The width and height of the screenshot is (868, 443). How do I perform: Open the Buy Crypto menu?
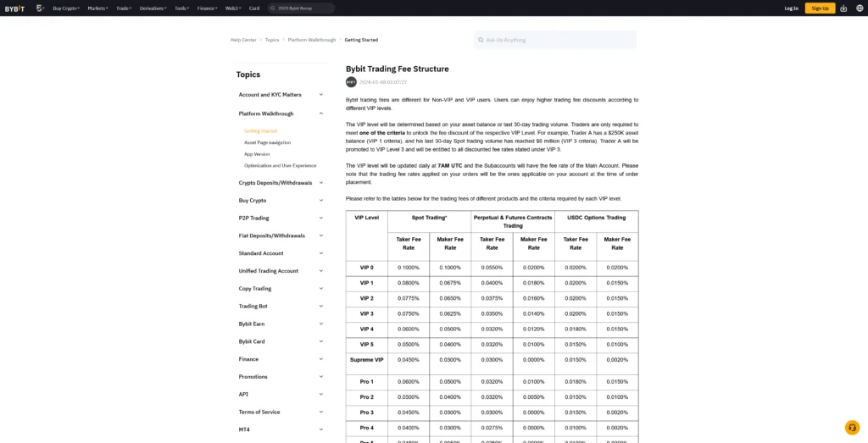coord(66,8)
